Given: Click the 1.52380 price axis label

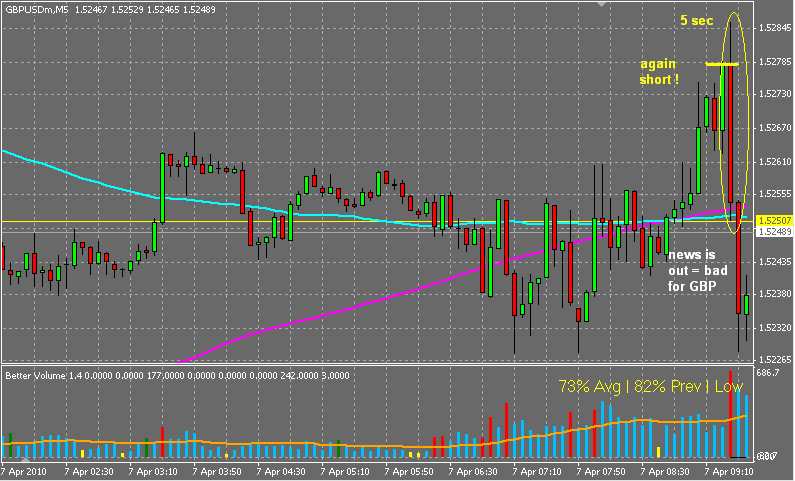Looking at the screenshot, I should (x=774, y=293).
